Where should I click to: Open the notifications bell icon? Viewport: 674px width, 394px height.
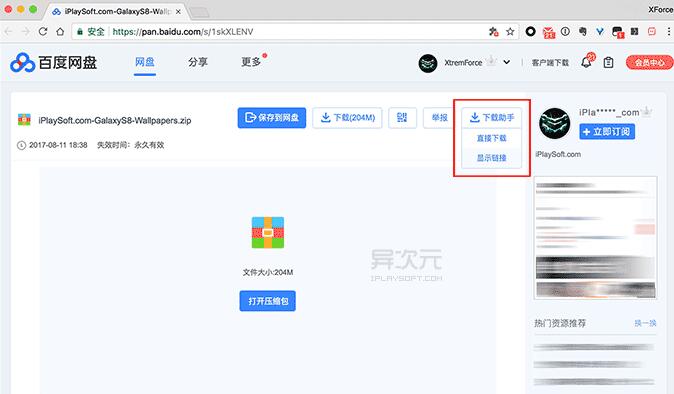587,62
